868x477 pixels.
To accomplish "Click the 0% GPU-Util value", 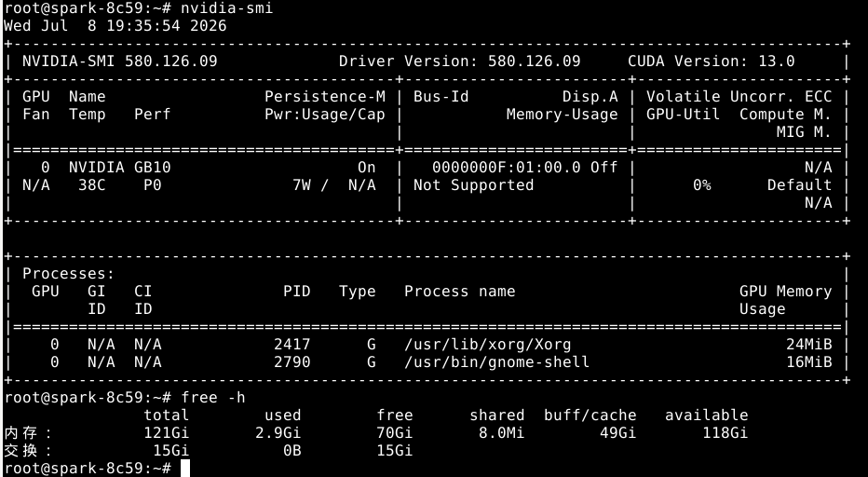I will 702,185.
